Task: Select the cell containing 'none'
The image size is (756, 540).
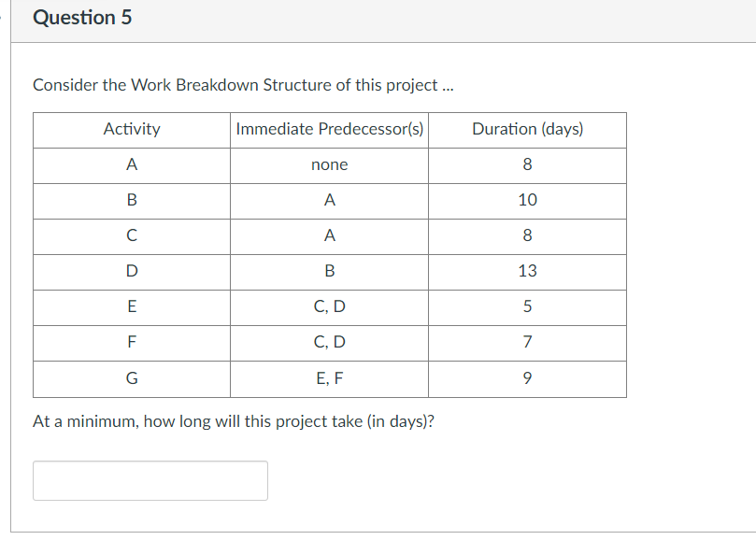Action: coord(328,165)
